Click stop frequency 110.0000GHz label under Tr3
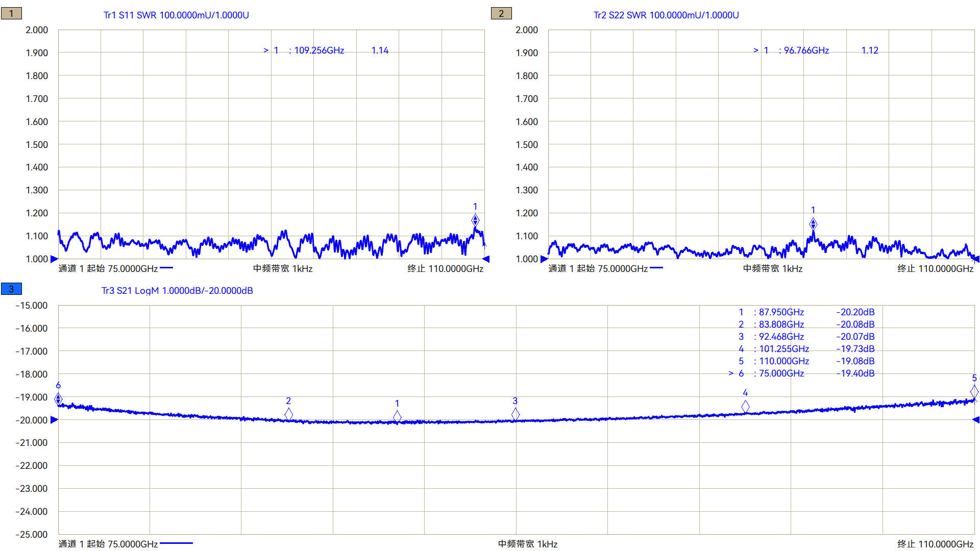The image size is (980, 551). pos(935,544)
